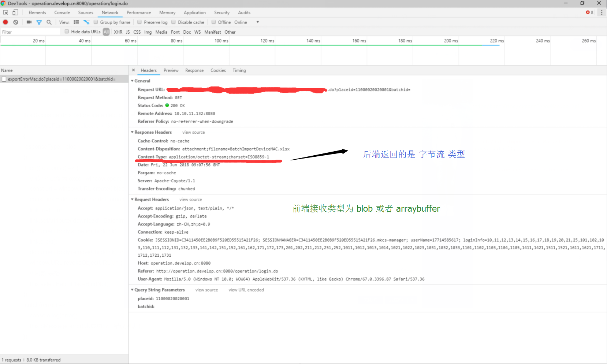Enable Preserve log checkbox

click(139, 22)
